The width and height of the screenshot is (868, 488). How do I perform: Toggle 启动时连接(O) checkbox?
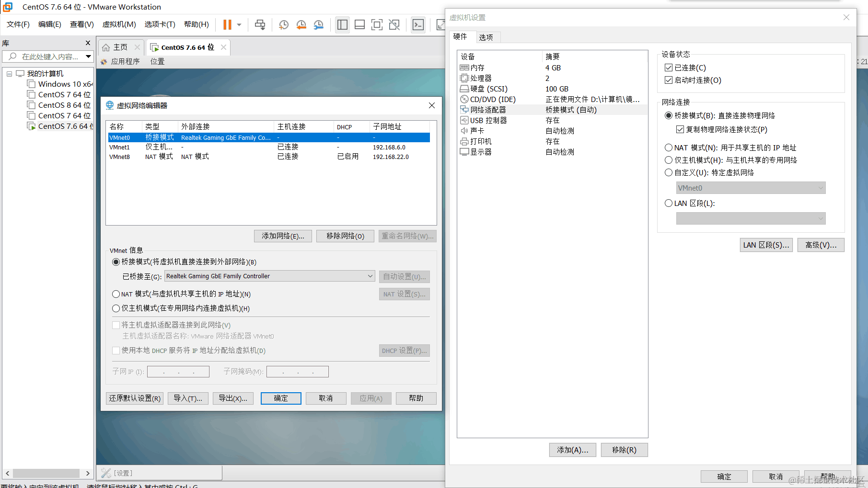point(669,80)
